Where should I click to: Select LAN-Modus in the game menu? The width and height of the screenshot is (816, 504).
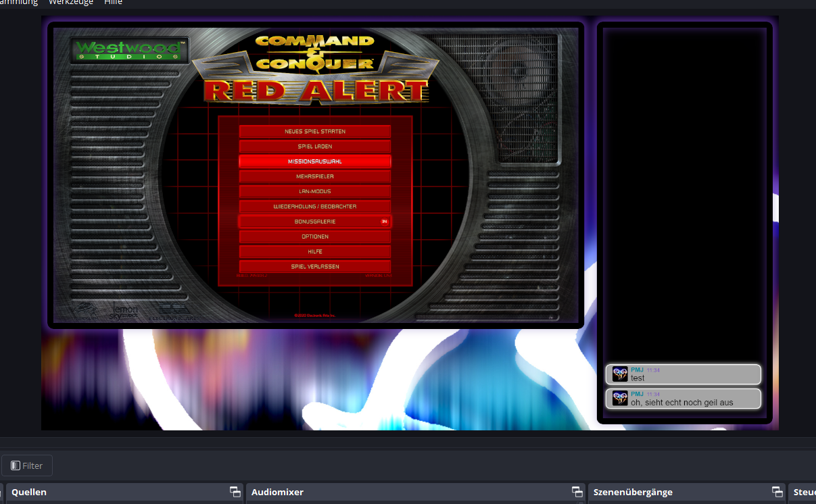point(315,191)
